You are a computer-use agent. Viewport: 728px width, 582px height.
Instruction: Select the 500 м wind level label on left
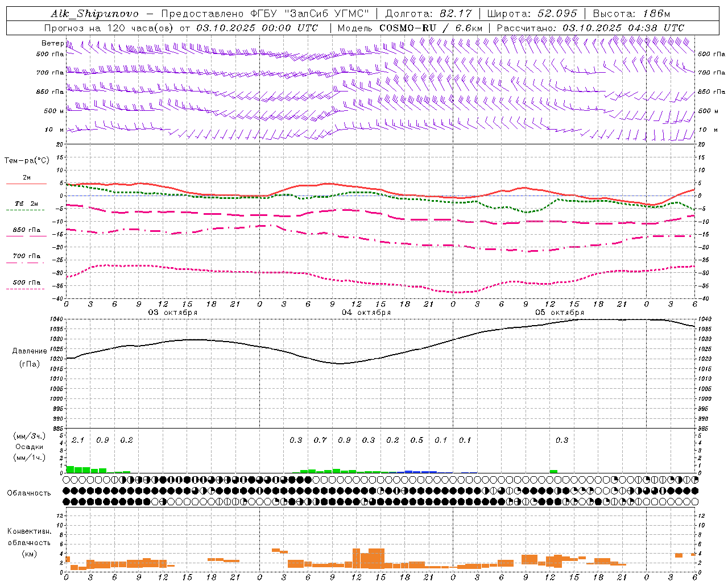click(54, 111)
